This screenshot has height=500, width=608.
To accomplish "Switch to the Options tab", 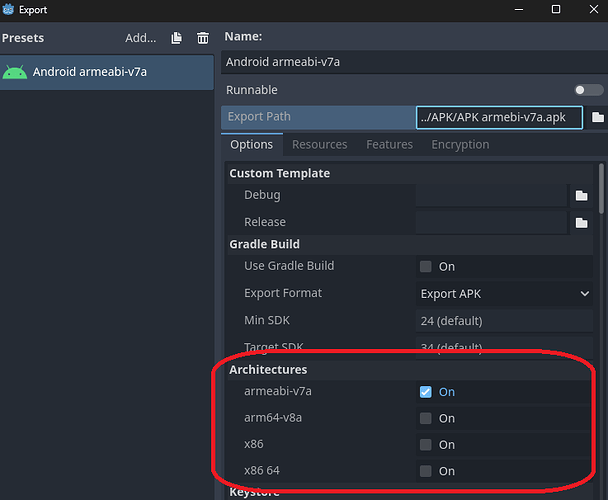I will tap(252, 145).
